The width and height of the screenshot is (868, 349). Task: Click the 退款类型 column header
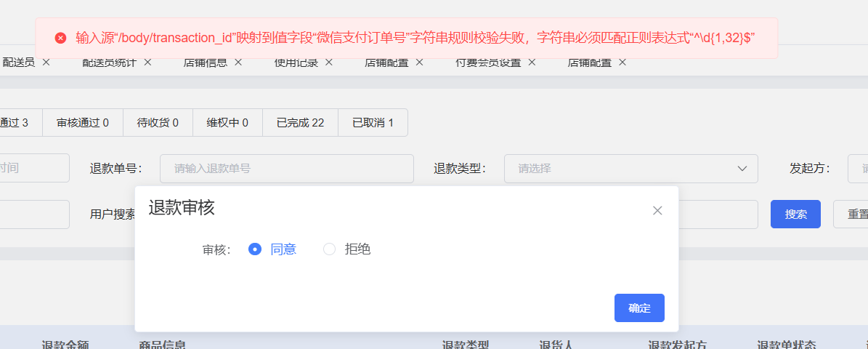(465, 345)
